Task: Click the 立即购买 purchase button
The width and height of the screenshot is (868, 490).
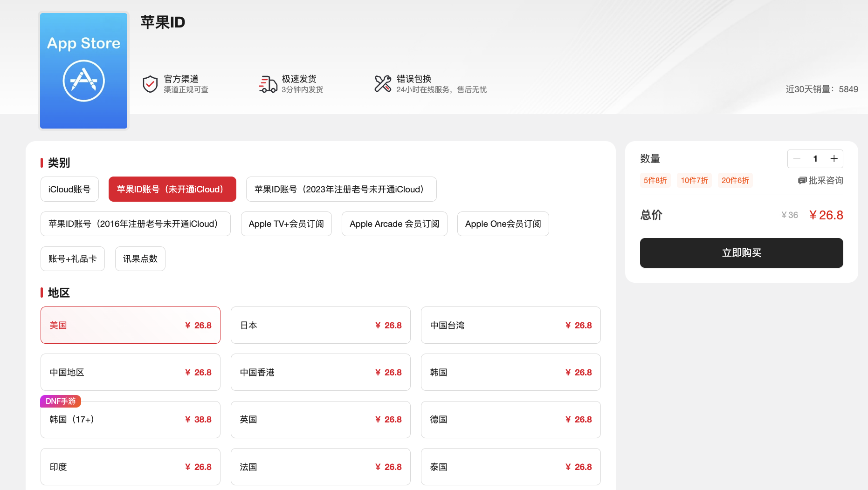Action: point(741,253)
